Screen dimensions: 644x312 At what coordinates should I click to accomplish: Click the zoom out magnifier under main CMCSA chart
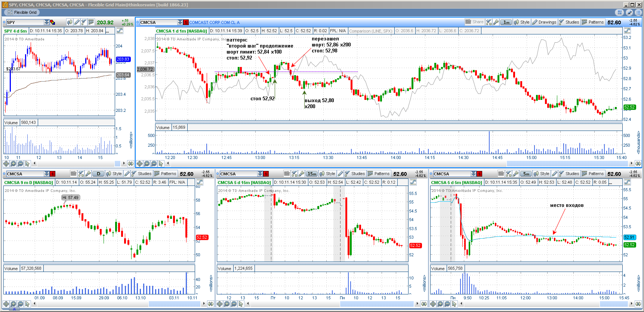154,163
